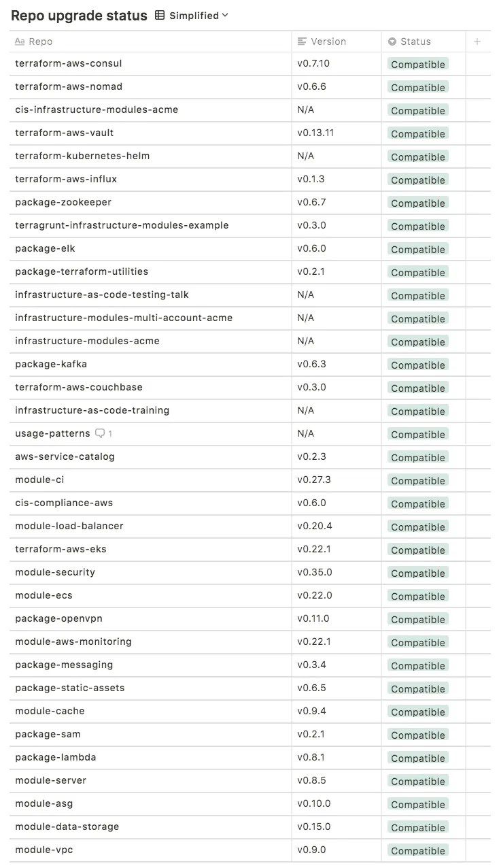
Task: Select module-aws-monitoring repo
Action: (x=73, y=641)
